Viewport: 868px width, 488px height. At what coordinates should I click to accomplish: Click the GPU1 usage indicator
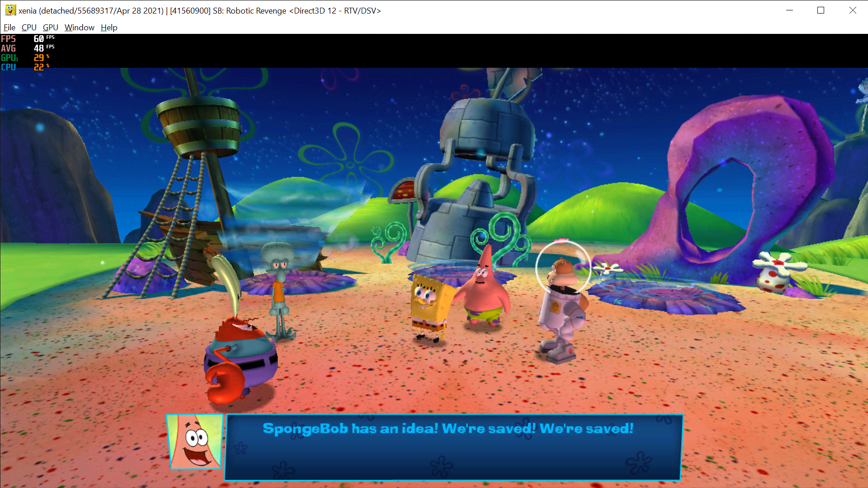pos(9,57)
